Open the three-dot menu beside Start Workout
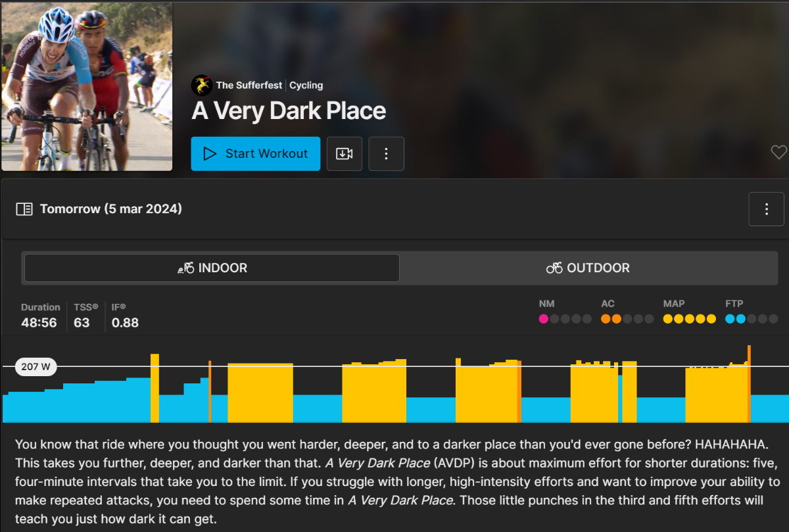Screen dimensions: 789x532 (386, 154)
